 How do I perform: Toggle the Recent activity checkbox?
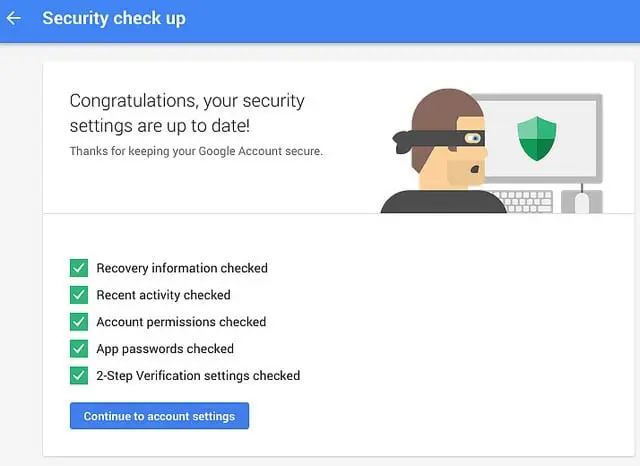[x=79, y=295]
